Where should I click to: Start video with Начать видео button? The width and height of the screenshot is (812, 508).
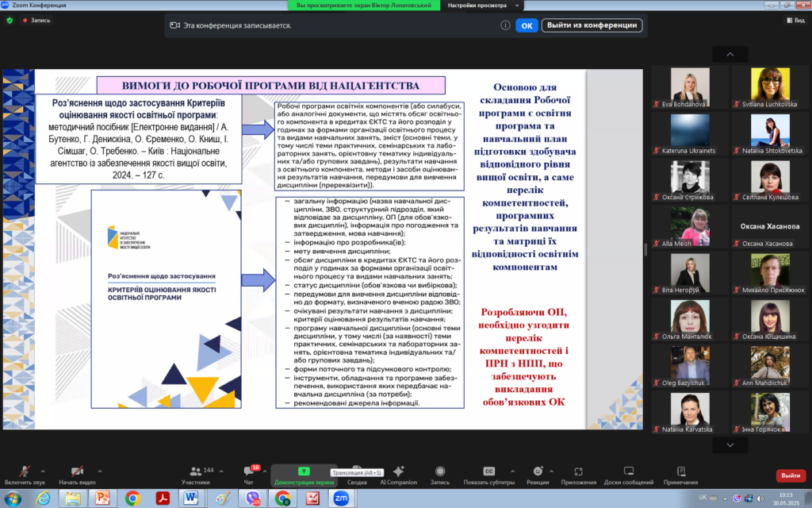pos(77,471)
